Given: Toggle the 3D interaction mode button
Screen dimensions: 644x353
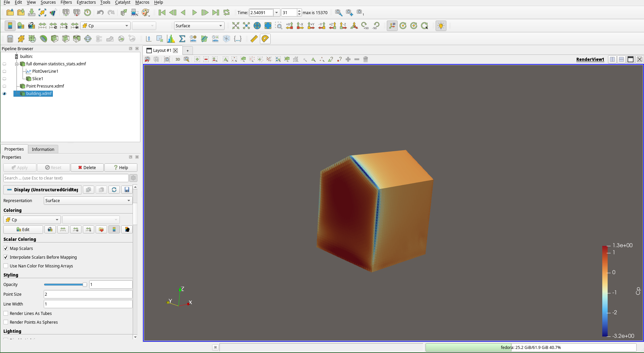Looking at the screenshot, I should [178, 59].
